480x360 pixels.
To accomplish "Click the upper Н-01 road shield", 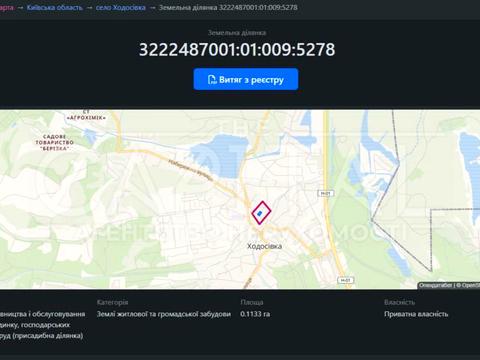I will tap(325, 193).
